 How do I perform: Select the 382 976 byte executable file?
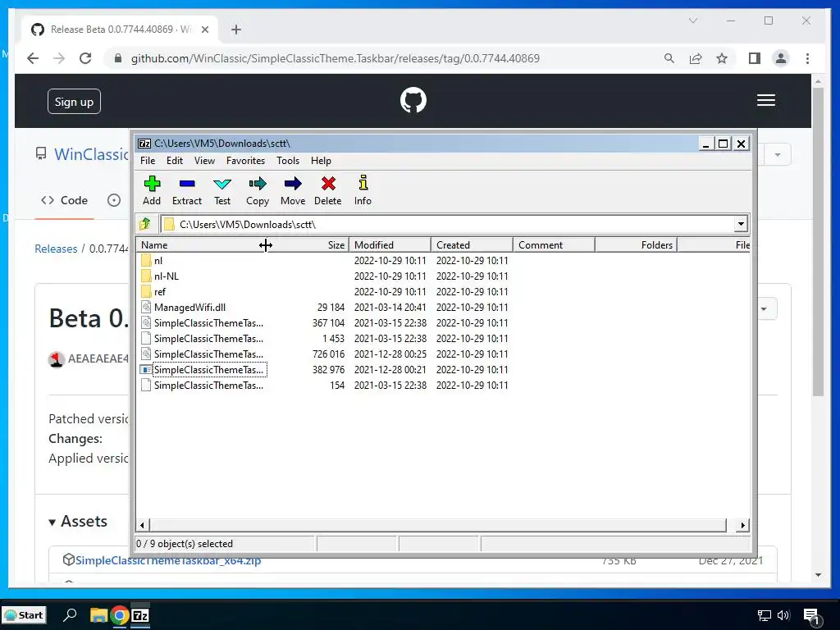pos(208,370)
